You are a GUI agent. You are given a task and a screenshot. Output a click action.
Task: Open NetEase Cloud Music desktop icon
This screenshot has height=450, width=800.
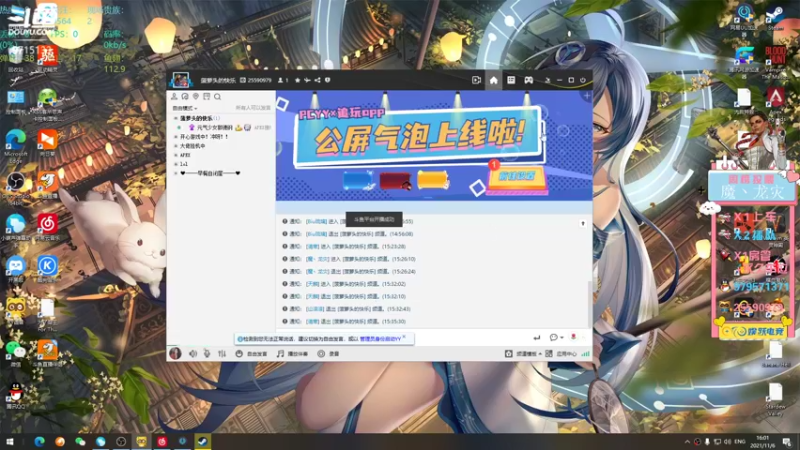coord(47,228)
